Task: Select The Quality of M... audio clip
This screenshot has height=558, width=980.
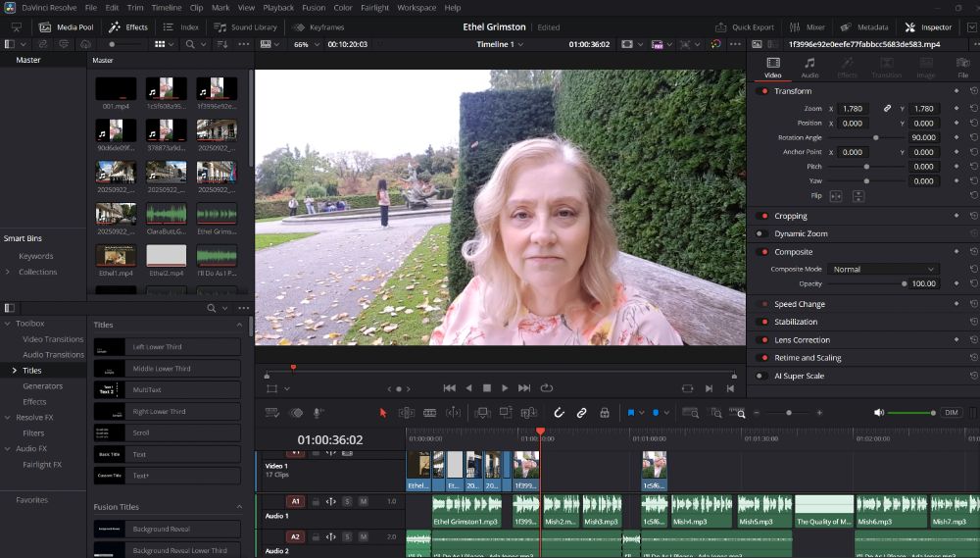Action: 824,511
